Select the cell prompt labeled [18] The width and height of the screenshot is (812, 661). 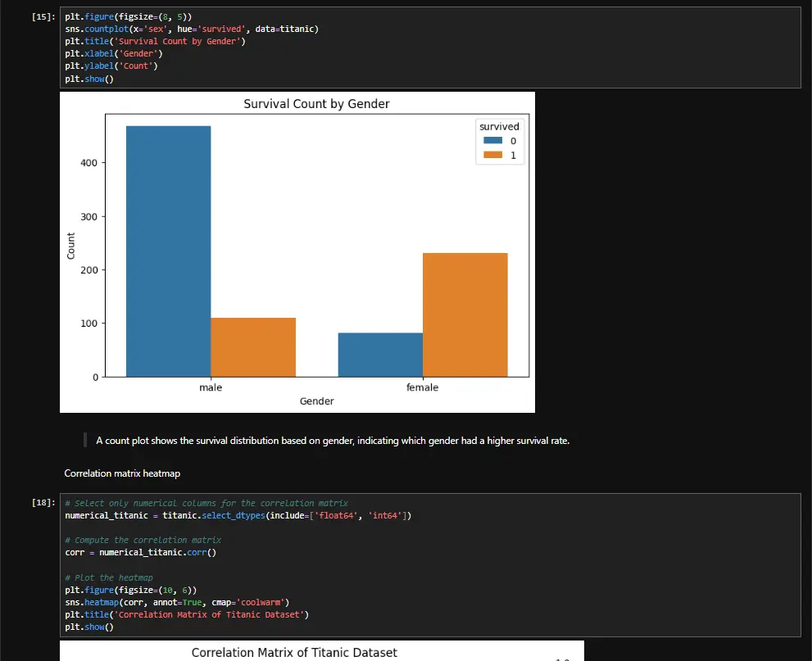click(x=42, y=503)
